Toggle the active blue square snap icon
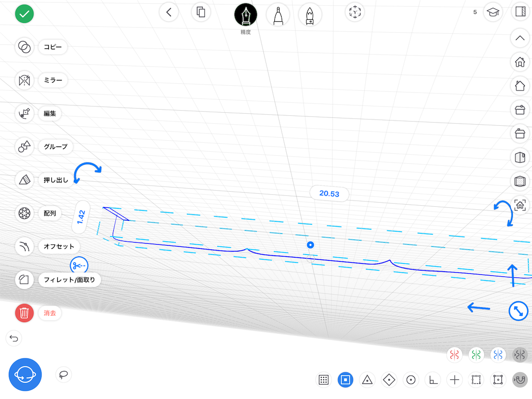The image size is (532, 399). tap(345, 380)
